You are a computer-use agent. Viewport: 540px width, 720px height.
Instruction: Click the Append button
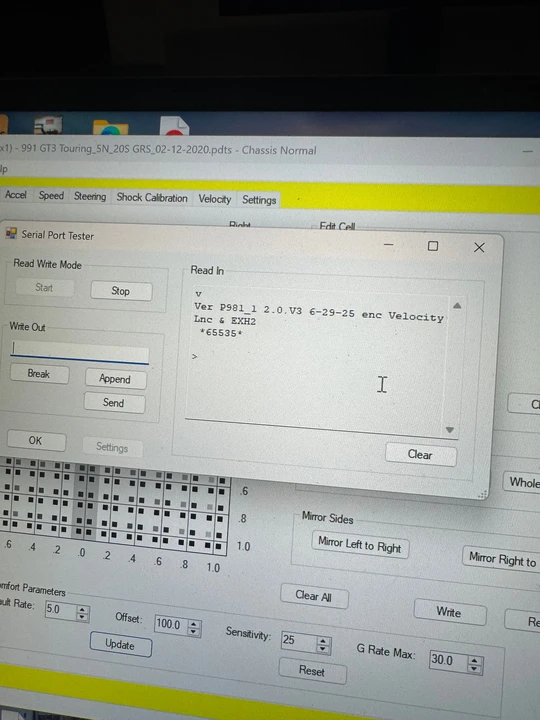115,379
